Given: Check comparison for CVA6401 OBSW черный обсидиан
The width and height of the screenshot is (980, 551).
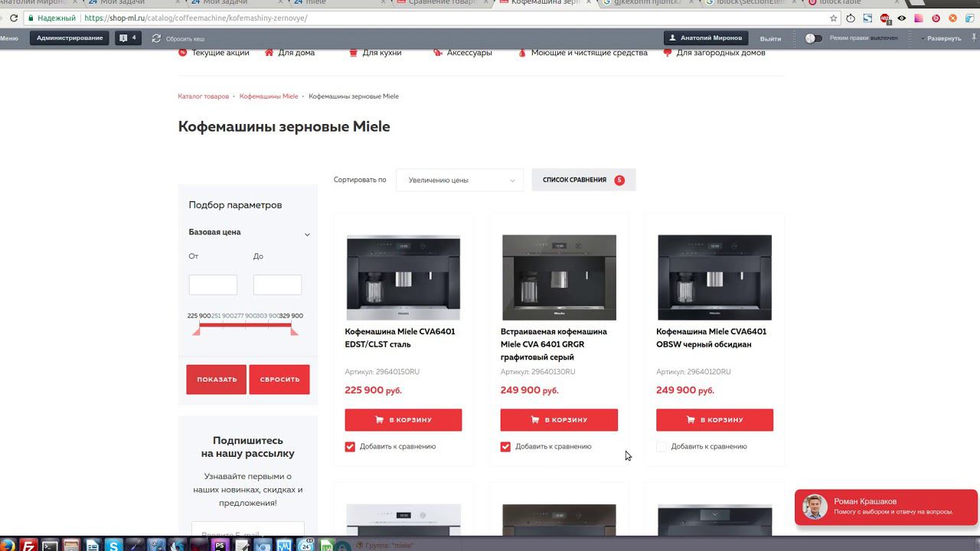Looking at the screenshot, I should 661,447.
